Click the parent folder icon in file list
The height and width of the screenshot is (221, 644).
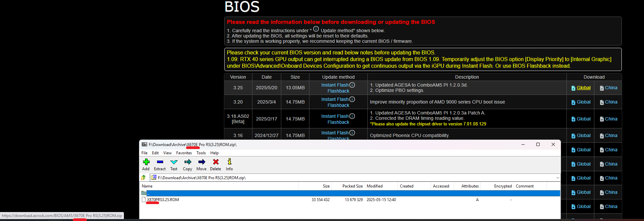coord(144,193)
